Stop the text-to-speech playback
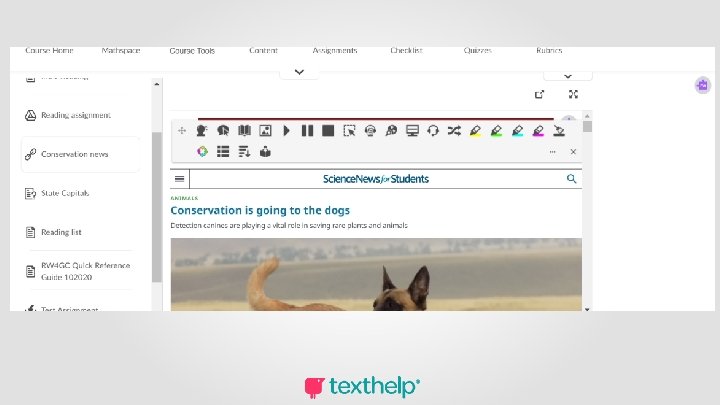720x405 pixels. [x=328, y=131]
